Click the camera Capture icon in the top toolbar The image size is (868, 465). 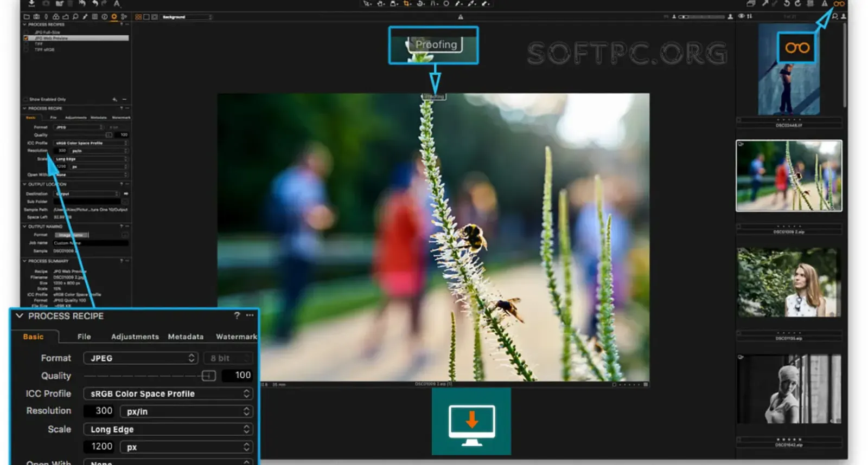click(46, 3)
